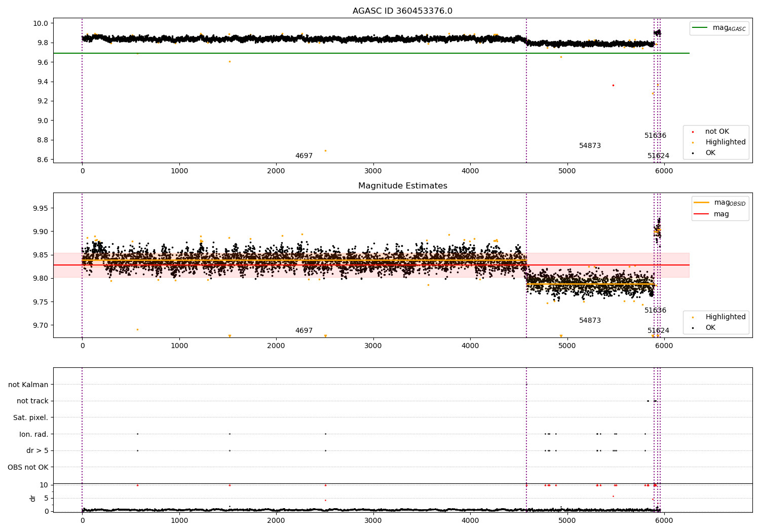Click the green mag AGASC legend line sample
The image size is (760, 532).
pos(700,28)
